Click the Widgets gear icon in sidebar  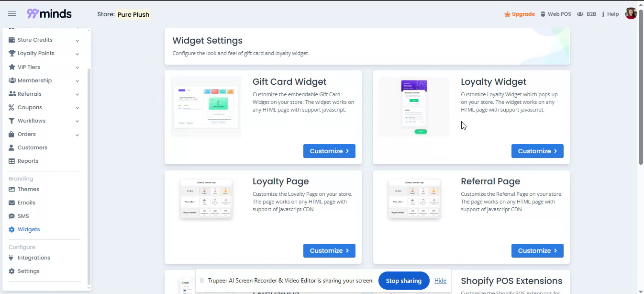(x=12, y=230)
